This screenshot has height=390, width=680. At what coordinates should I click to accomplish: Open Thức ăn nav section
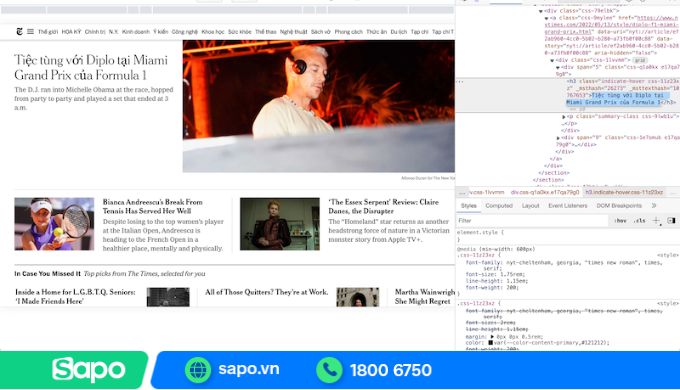click(x=376, y=32)
